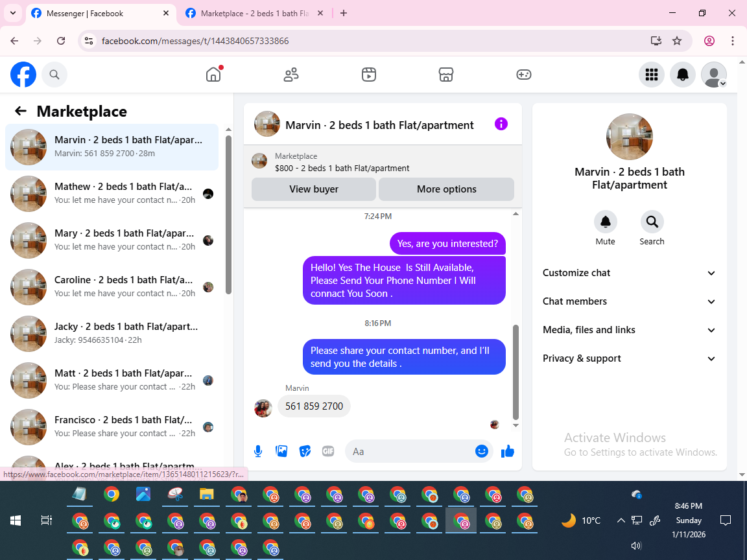Click the message input field Aa
Image resolution: width=747 pixels, height=560 pixels.
point(410,451)
